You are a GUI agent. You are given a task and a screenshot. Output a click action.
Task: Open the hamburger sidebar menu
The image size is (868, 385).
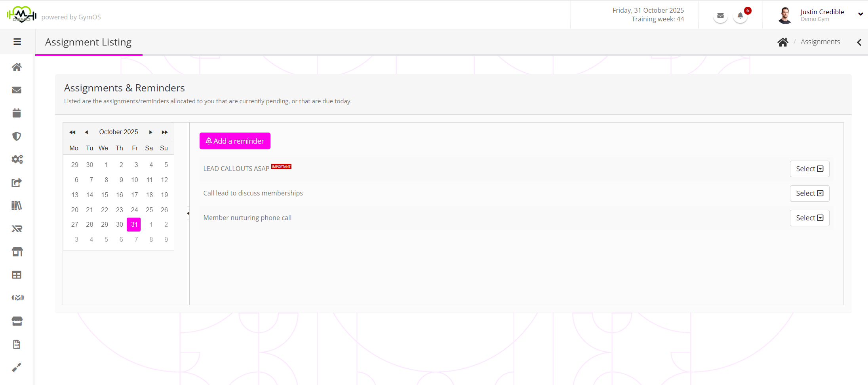[x=17, y=42]
